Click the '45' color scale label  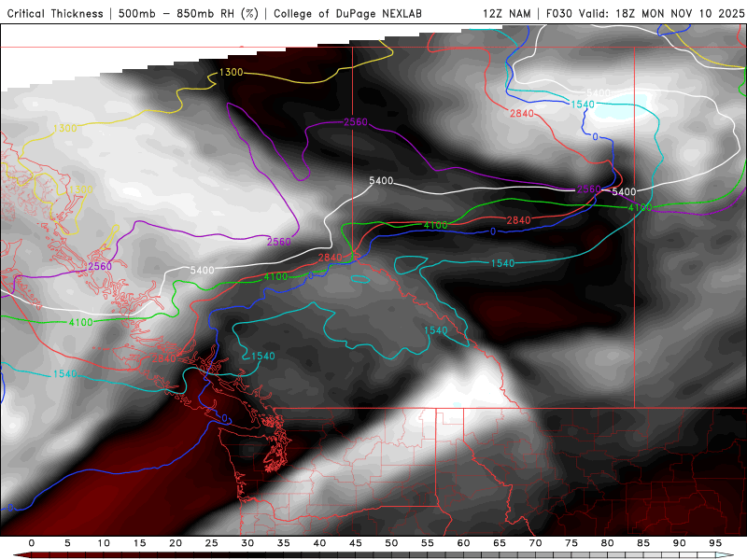tap(356, 543)
